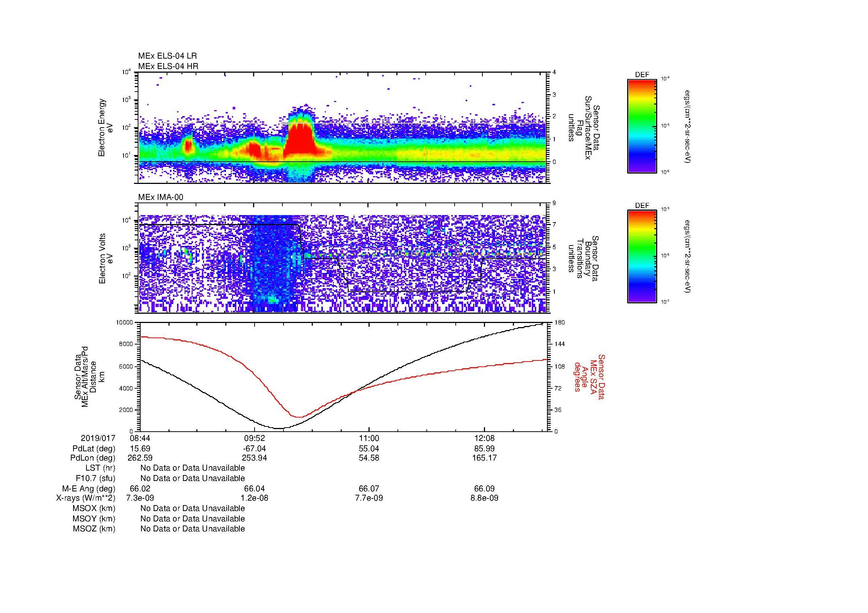
Task: Click the 'MSOZ (km)' row label
Action: point(94,529)
